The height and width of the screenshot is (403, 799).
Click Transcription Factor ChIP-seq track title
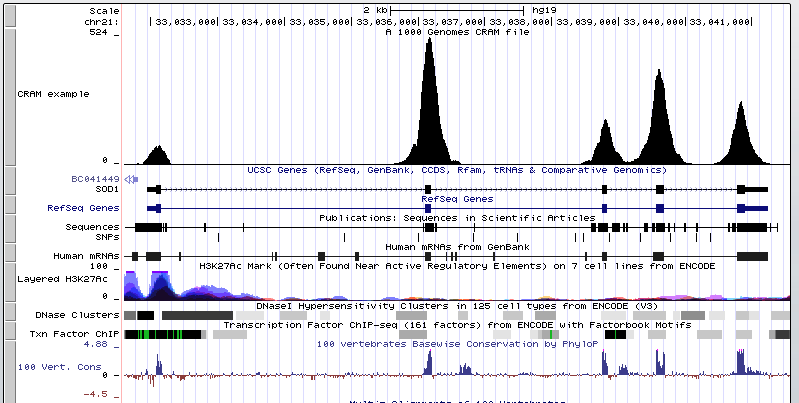(x=457, y=325)
